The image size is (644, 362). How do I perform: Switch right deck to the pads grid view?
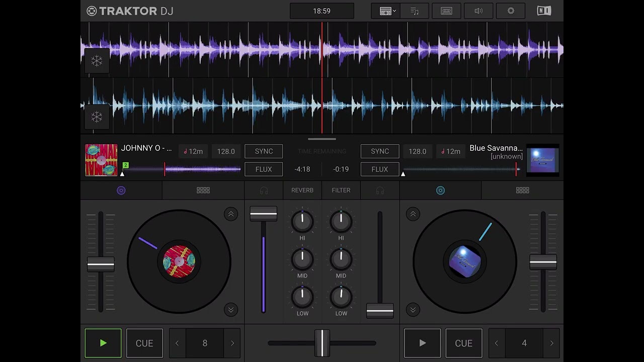pos(522,191)
